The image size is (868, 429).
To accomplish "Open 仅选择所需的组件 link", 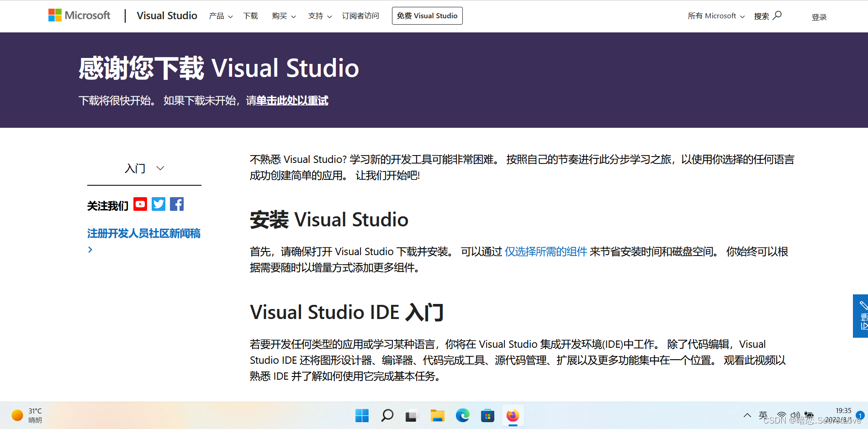I will point(546,251).
